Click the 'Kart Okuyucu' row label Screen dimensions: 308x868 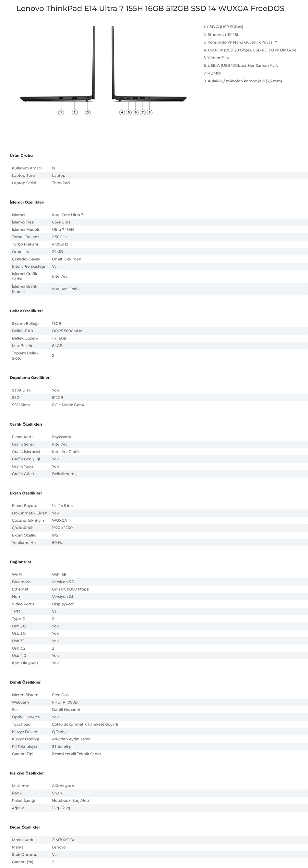pyautogui.click(x=25, y=663)
